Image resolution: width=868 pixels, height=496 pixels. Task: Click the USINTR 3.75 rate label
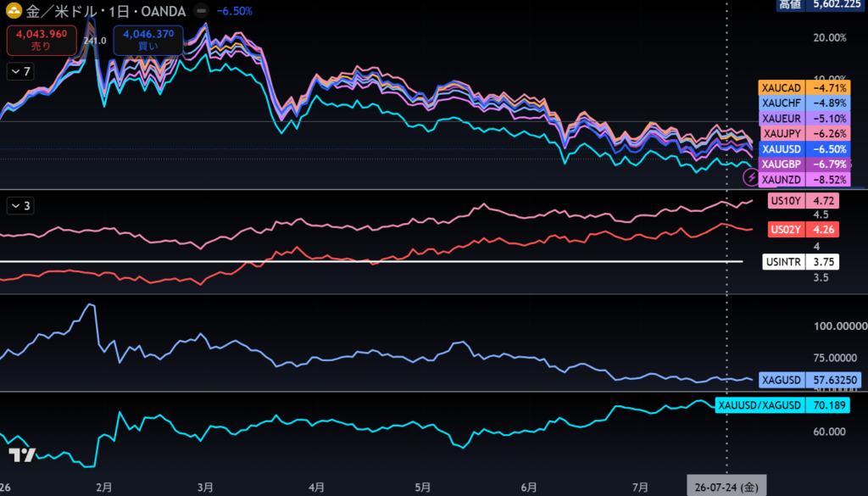[801, 262]
